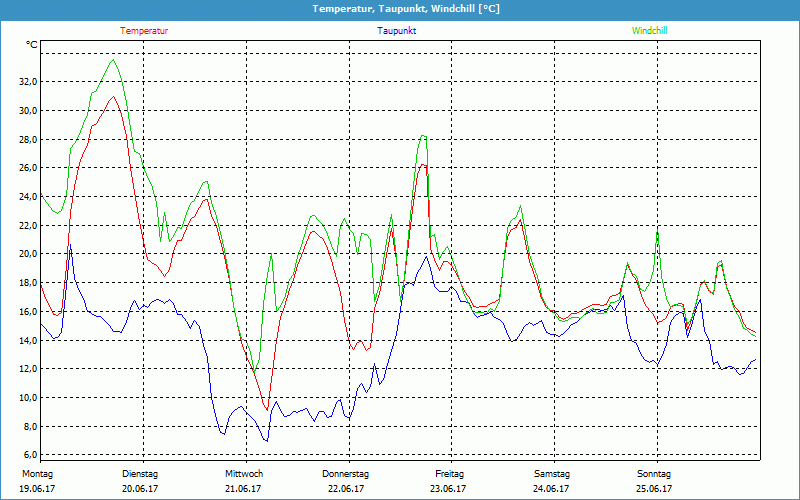The height and width of the screenshot is (500, 800).
Task: Click the 22,0 y-axis value
Action: pyautogui.click(x=27, y=226)
